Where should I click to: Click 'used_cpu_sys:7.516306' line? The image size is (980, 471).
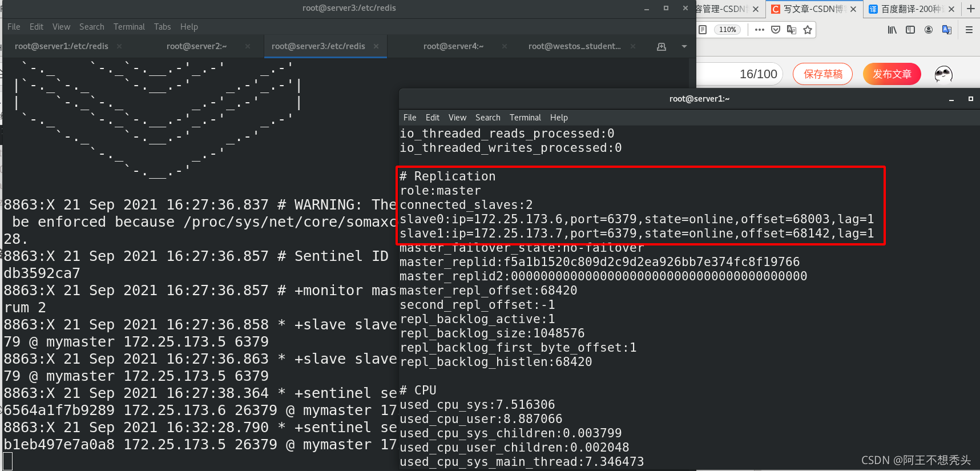[477, 405]
